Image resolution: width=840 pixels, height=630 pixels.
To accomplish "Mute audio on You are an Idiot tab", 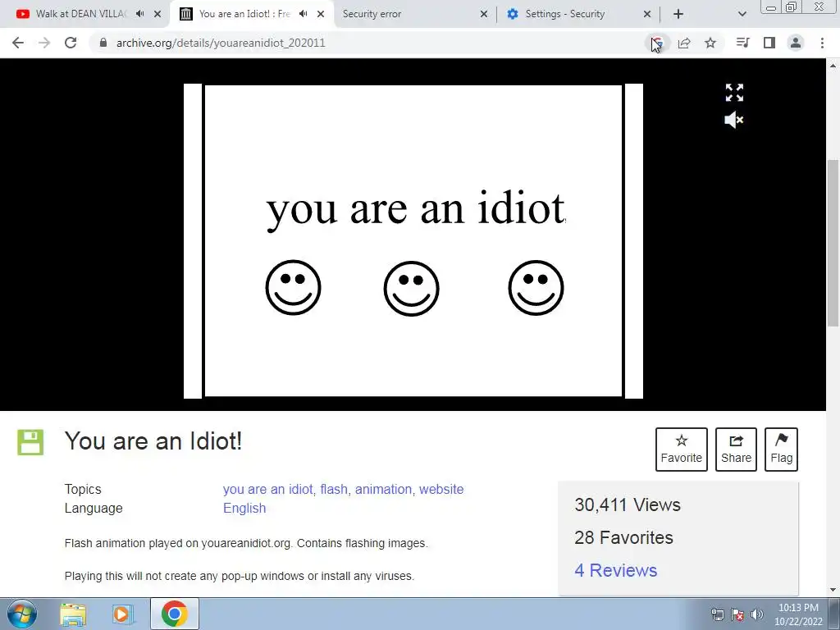I will [x=304, y=14].
